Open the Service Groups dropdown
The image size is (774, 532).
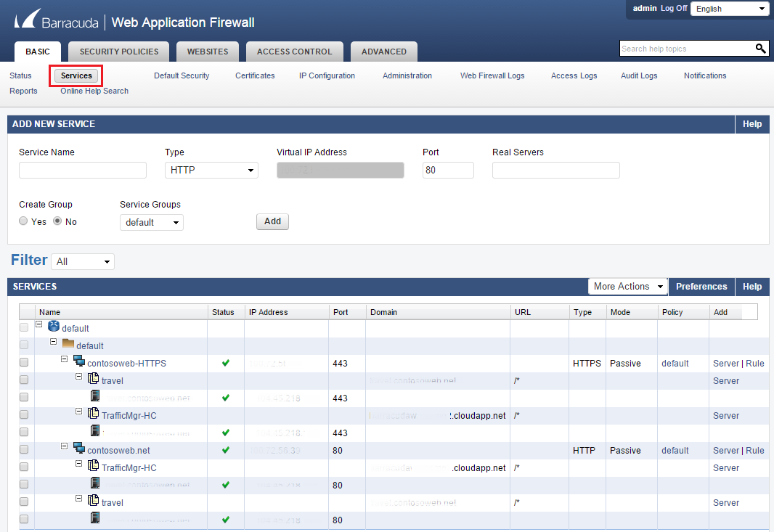pos(152,223)
